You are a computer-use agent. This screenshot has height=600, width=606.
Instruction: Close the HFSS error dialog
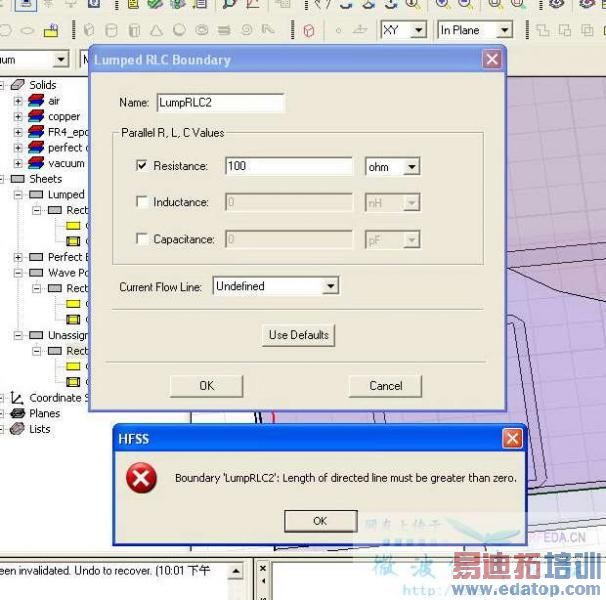pos(512,438)
